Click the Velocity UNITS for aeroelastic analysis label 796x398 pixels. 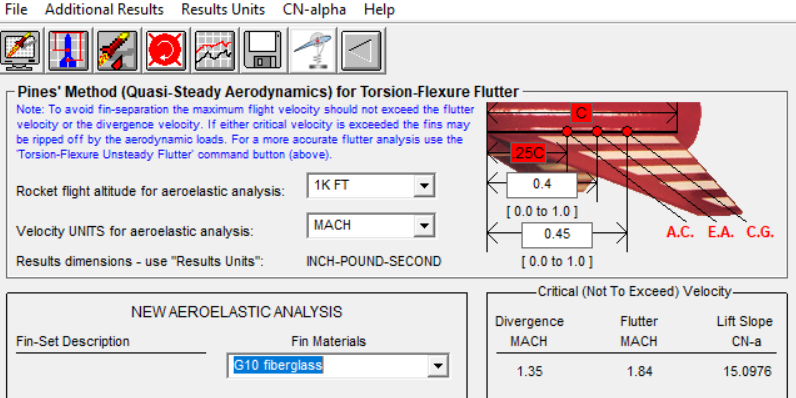pyautogui.click(x=135, y=231)
